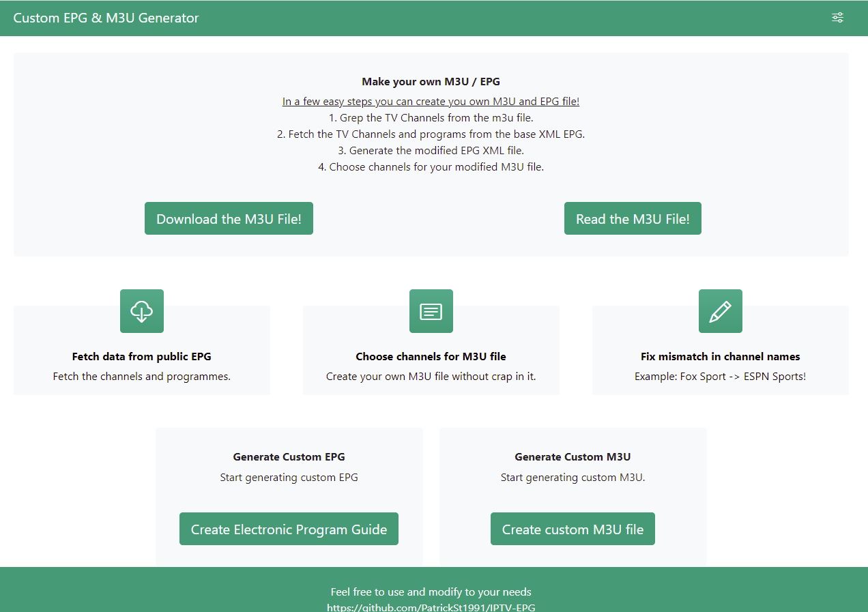Click the 'Generate Custom M3U' heading

[573, 456]
